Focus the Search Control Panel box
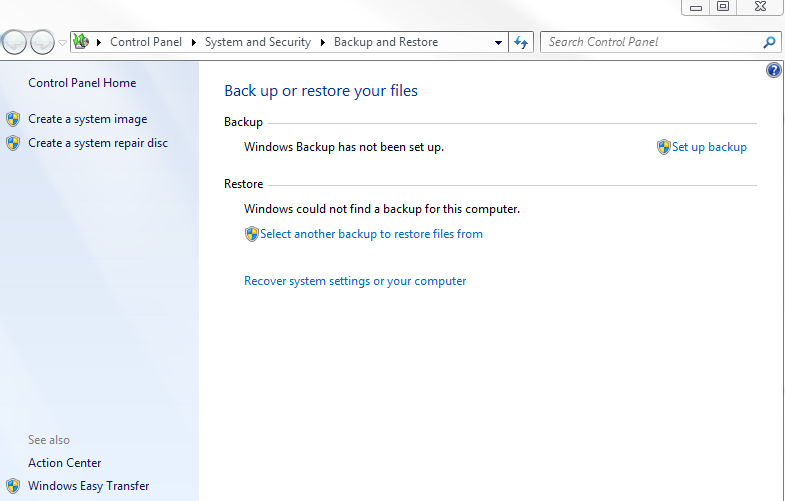This screenshot has width=785, height=501. pyautogui.click(x=650, y=42)
